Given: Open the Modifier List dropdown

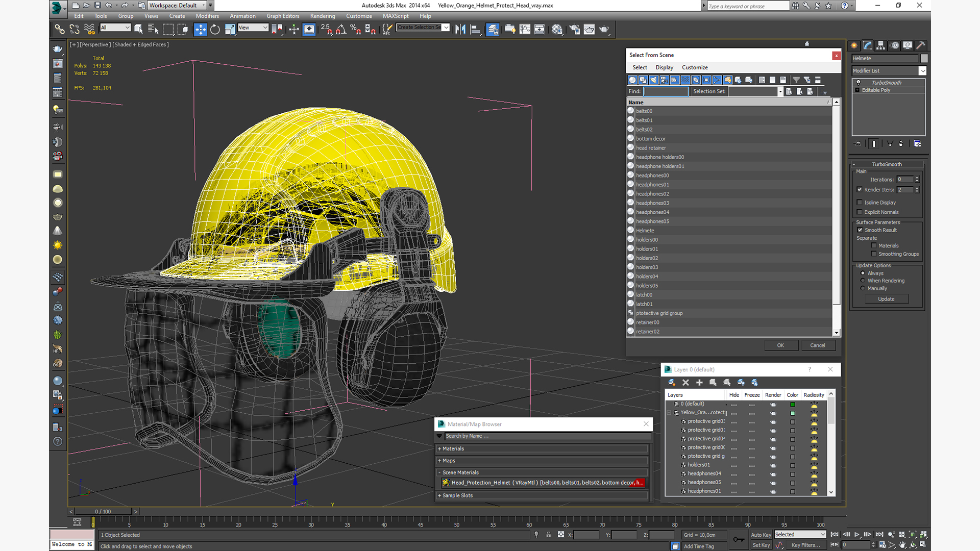Looking at the screenshot, I should tap(922, 71).
